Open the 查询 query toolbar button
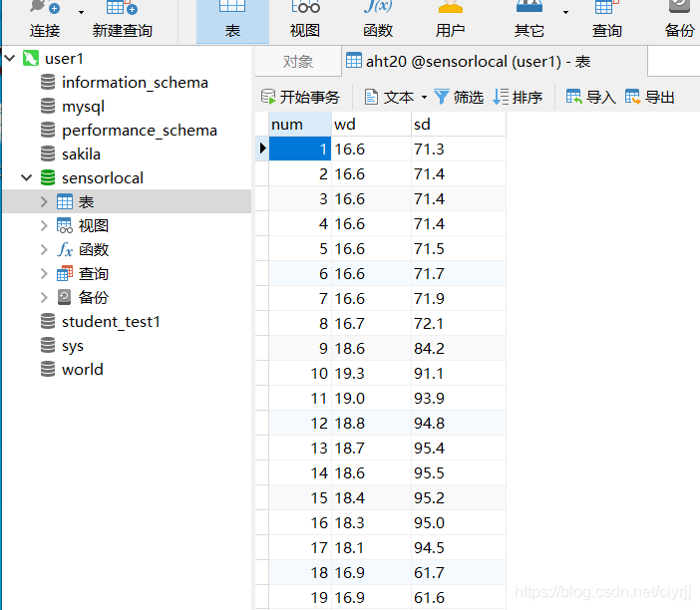700x610 pixels. (606, 20)
